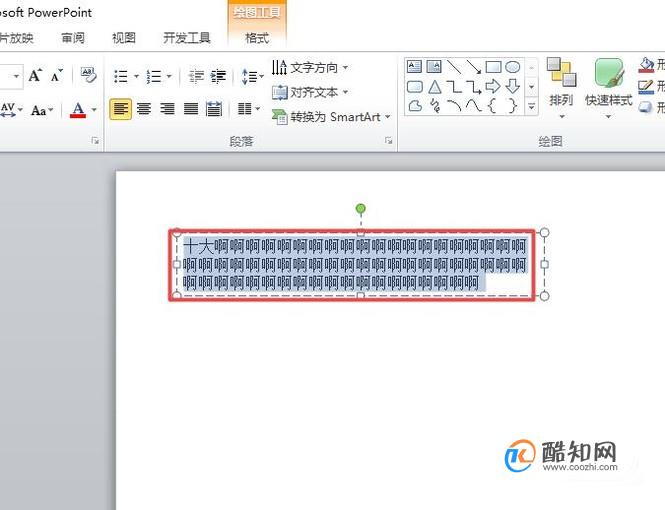This screenshot has height=510, width=665.
Task: Open numbering style dropdown arrow
Action: coord(169,76)
